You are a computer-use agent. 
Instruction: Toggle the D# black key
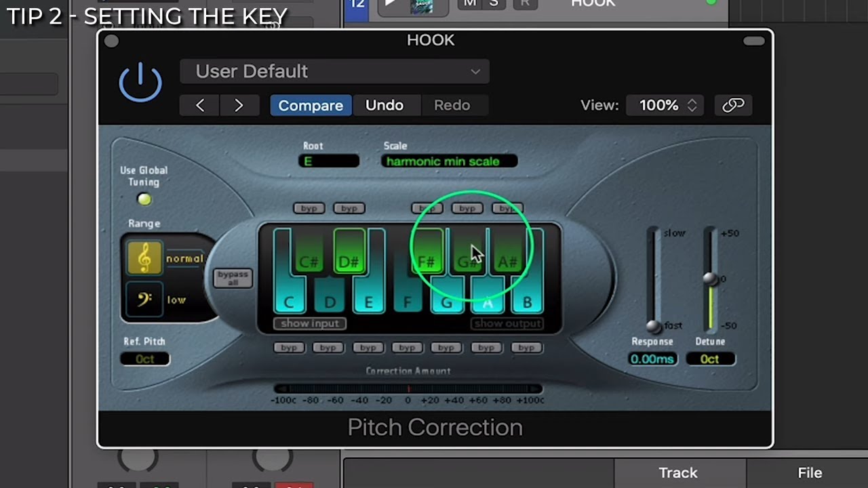(x=349, y=252)
